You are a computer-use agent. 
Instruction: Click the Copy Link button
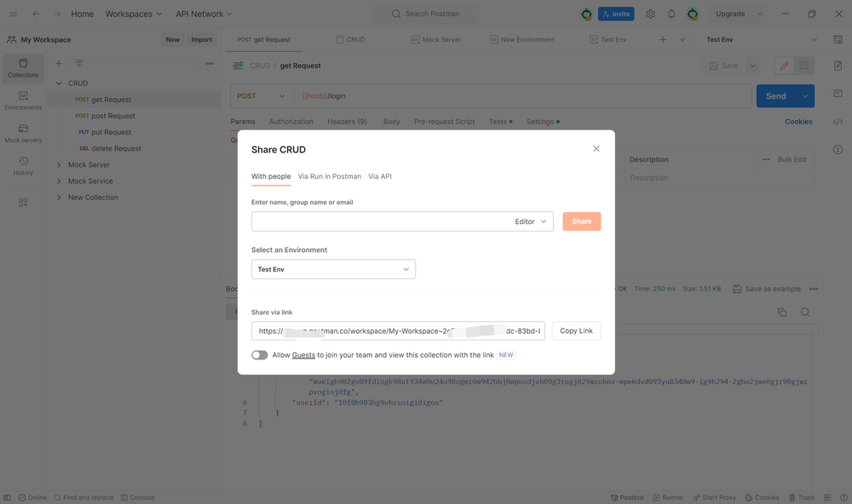coord(576,330)
